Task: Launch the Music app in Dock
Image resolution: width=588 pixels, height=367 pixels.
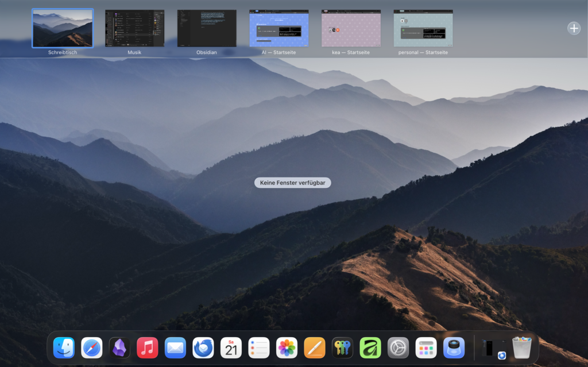Action: point(148,347)
